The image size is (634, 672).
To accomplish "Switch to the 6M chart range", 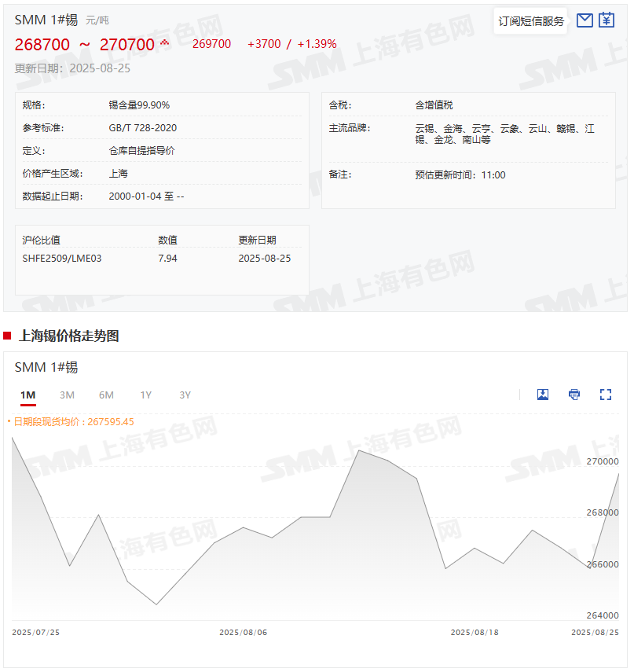I will click(x=106, y=395).
